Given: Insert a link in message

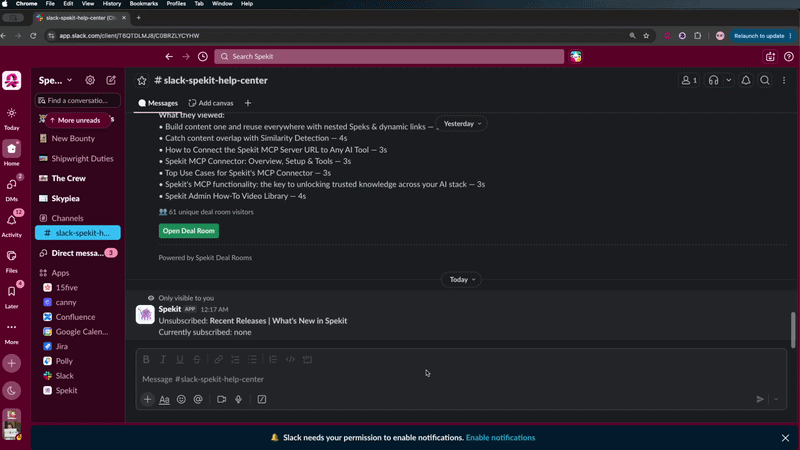Looking at the screenshot, I should [218, 360].
